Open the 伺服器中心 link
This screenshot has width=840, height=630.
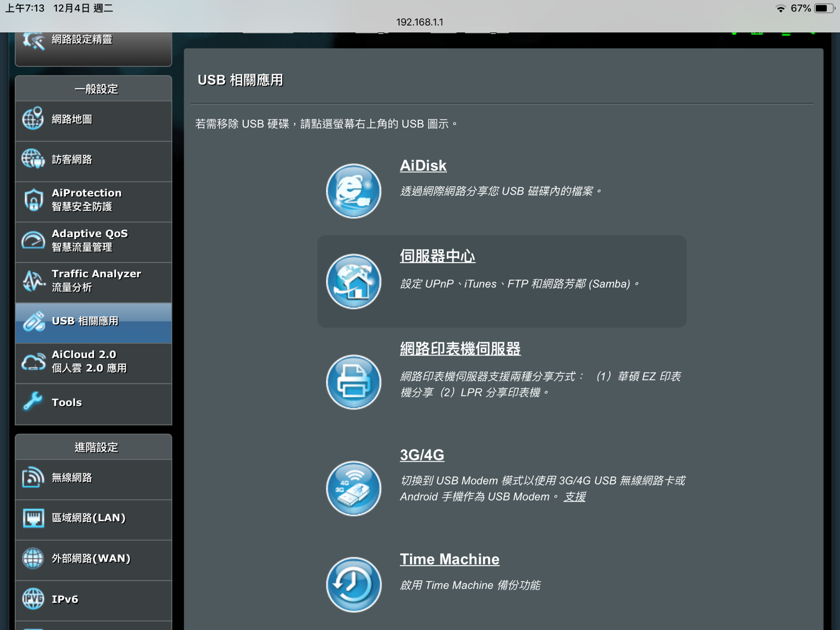click(437, 256)
